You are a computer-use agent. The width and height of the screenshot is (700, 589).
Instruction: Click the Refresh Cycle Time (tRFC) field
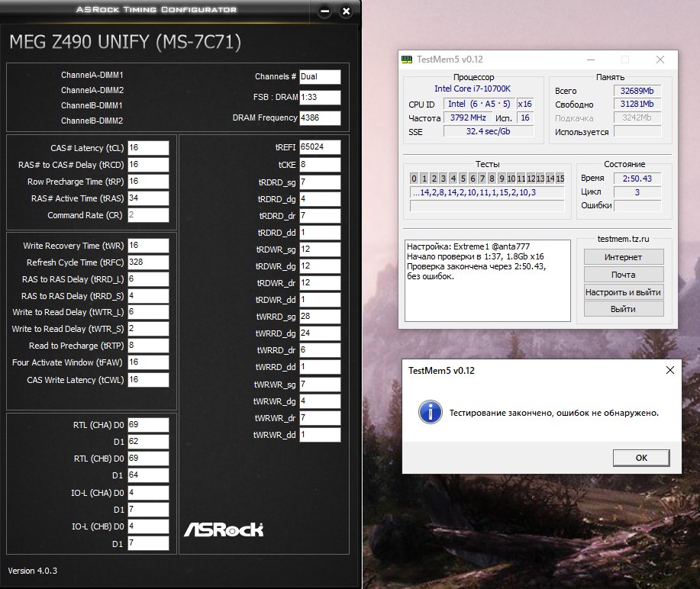coord(148,262)
